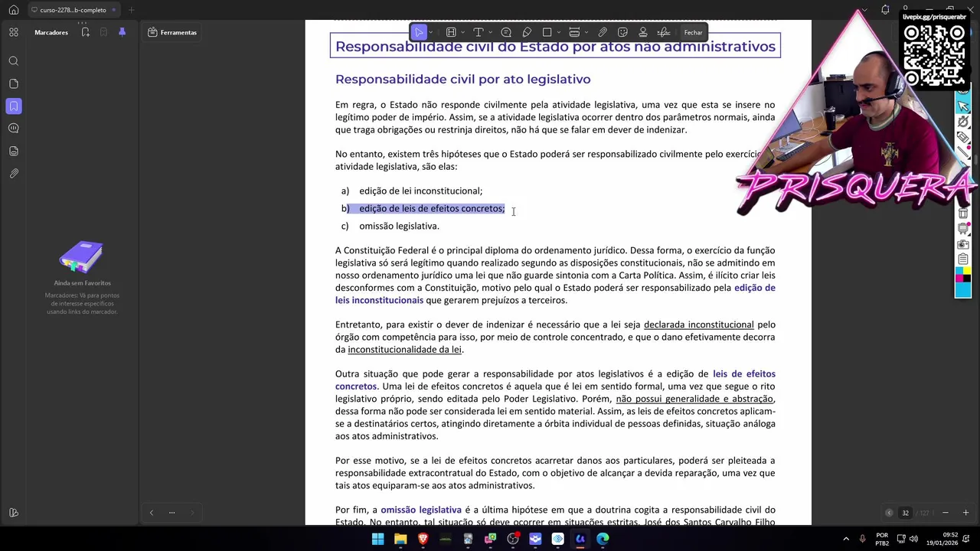The width and height of the screenshot is (980, 551).
Task: Open the Ferramentas menu
Action: pyautogui.click(x=172, y=32)
